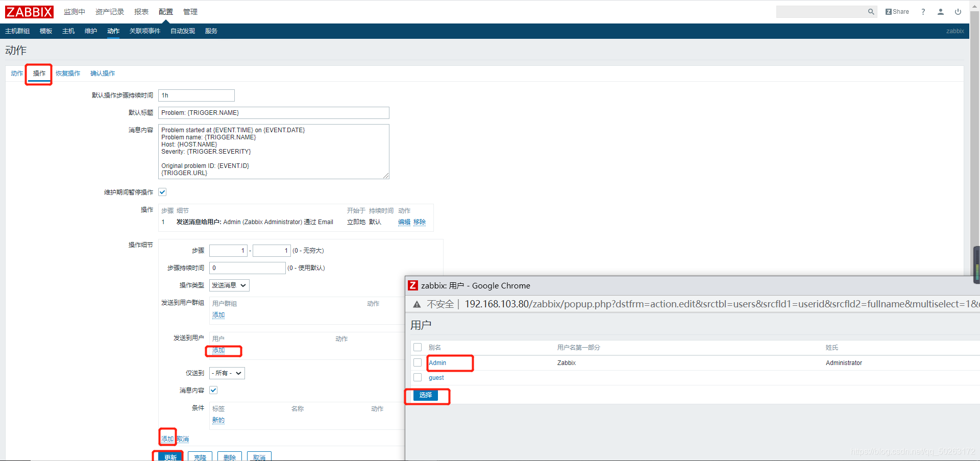Viewport: 980px width, 461px height.
Task: Go to 关联项事件 event correlation submenu
Action: [145, 31]
